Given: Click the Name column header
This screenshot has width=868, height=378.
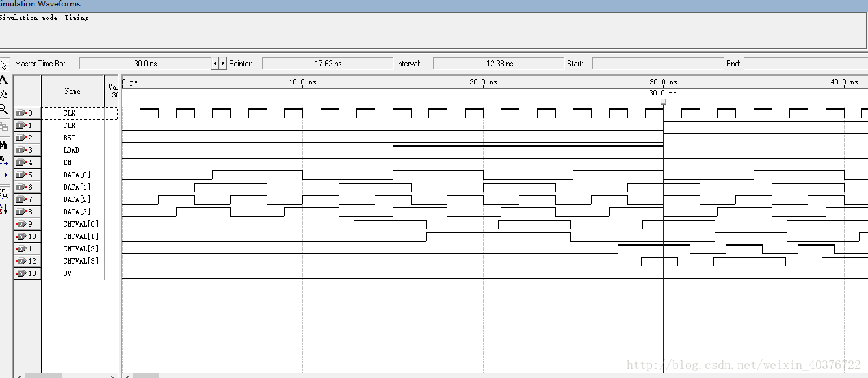Looking at the screenshot, I should [73, 91].
